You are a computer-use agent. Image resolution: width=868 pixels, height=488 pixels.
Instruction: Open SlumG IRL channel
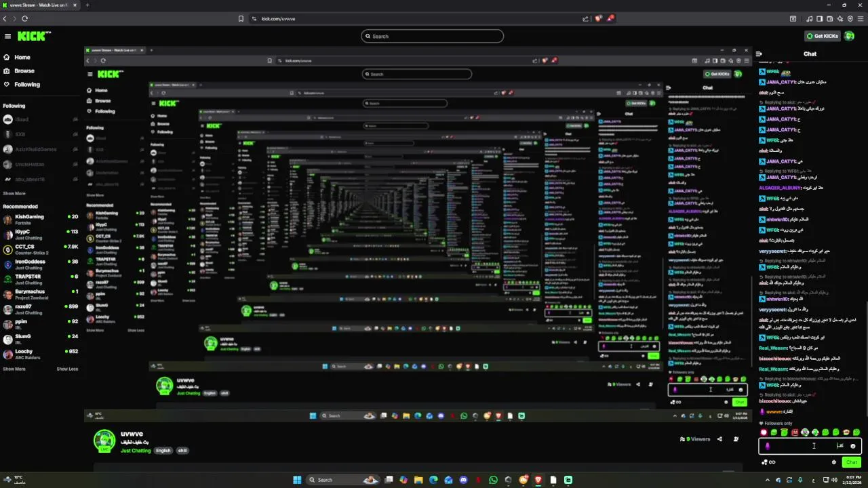tap(41, 339)
